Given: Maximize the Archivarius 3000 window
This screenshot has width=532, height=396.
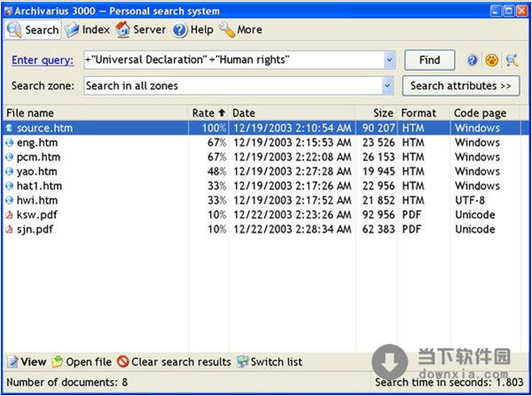Looking at the screenshot, I should click(x=509, y=12).
